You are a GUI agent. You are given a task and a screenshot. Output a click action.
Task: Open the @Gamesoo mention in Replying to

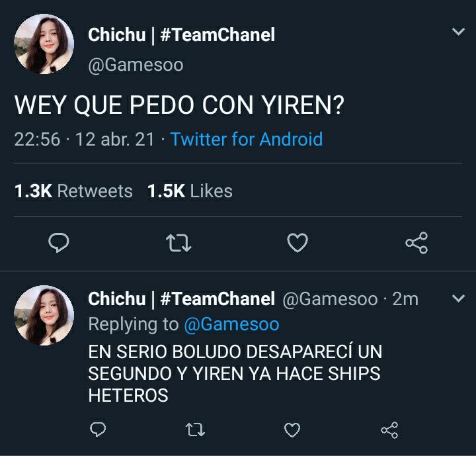[x=231, y=324]
